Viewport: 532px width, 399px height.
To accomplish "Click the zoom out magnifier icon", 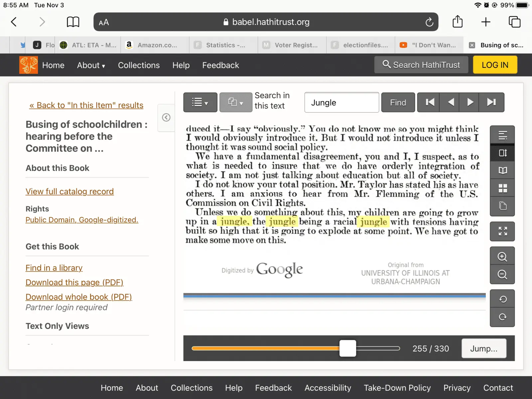I will pyautogui.click(x=502, y=274).
